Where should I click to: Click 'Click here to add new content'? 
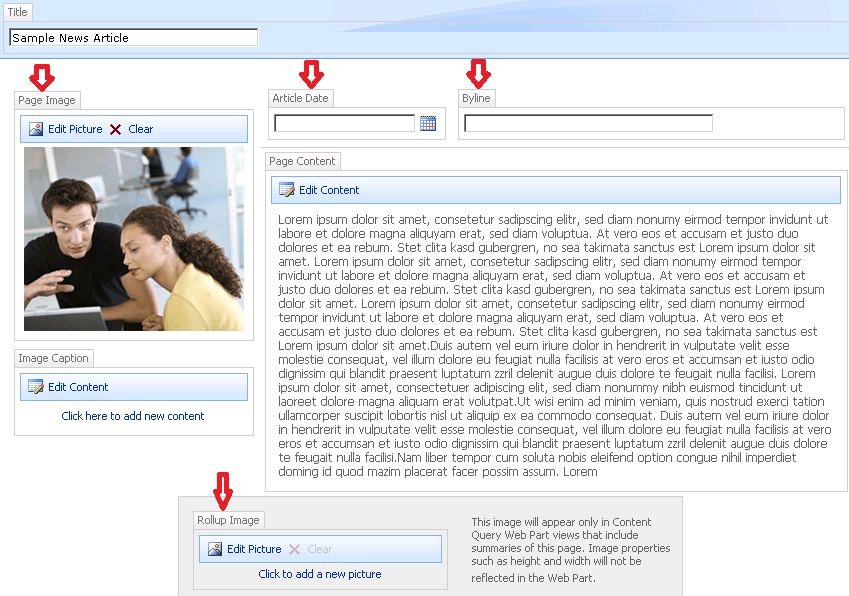pyautogui.click(x=133, y=416)
